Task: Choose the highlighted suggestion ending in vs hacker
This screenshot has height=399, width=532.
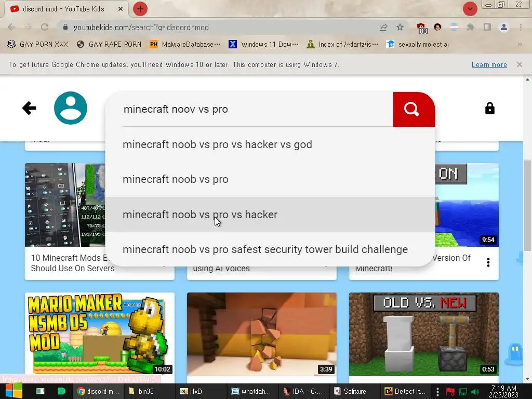Action: pyautogui.click(x=270, y=215)
